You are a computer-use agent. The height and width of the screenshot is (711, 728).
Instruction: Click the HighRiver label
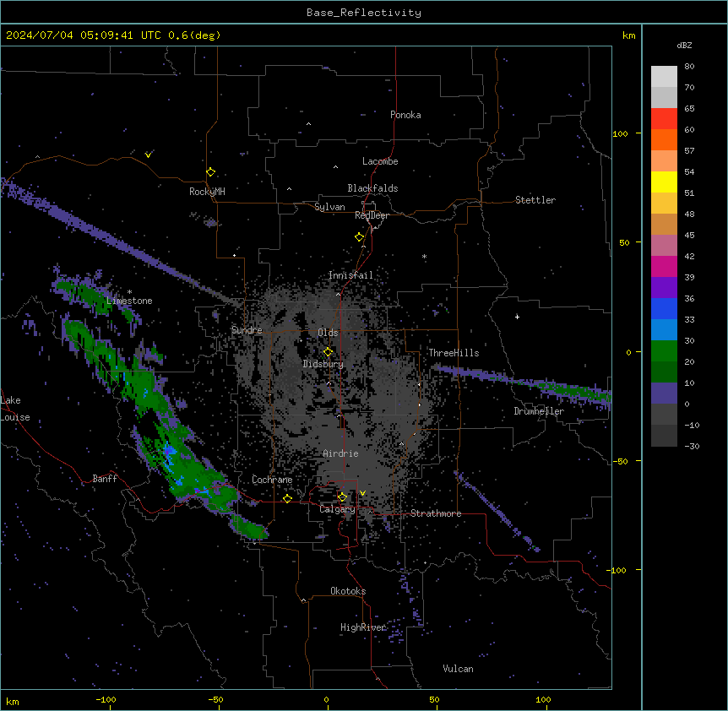363,627
